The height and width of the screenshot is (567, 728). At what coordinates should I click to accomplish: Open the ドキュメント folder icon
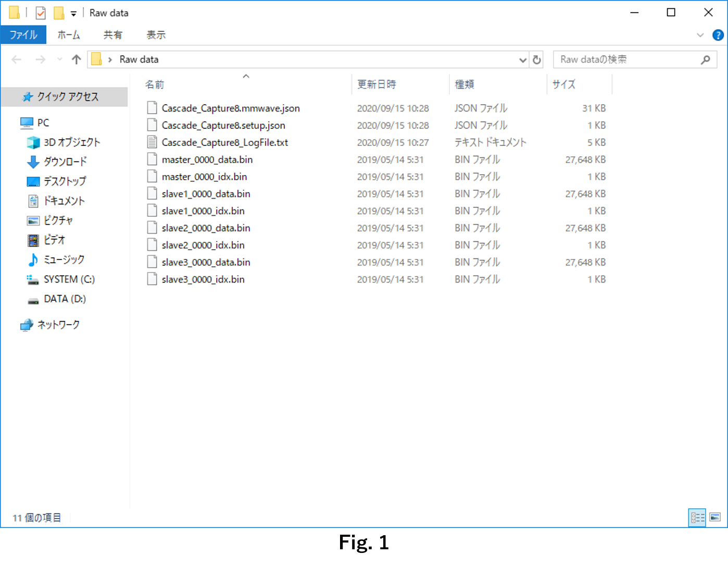[x=33, y=201]
